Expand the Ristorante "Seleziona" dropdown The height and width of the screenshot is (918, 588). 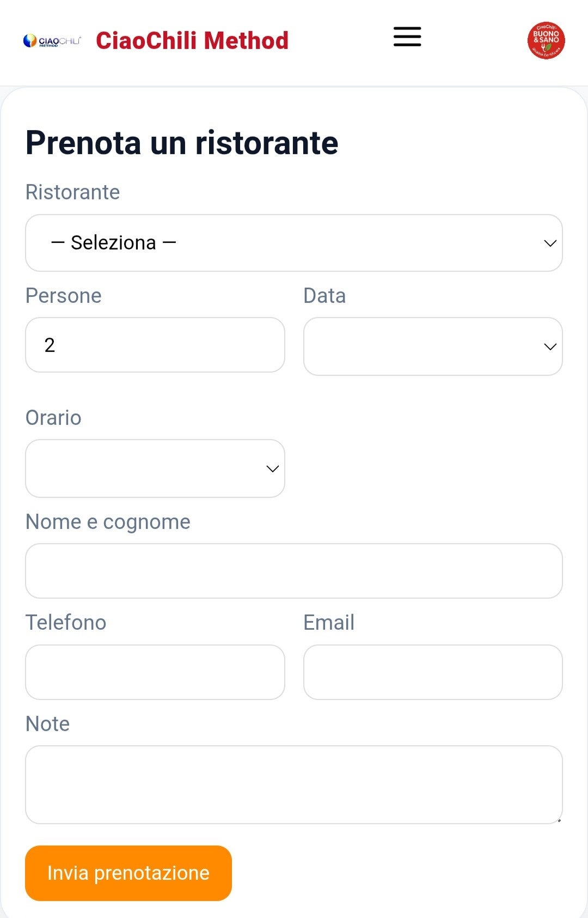pyautogui.click(x=294, y=243)
